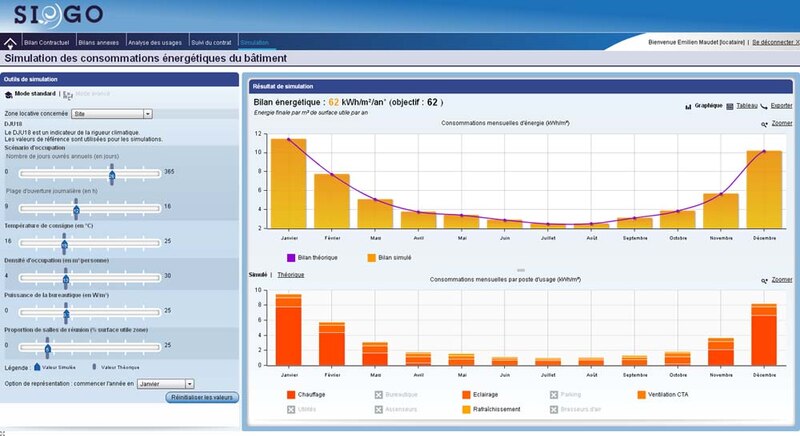Click the plage d'ouverture journalière slider handle
The image size is (800, 436).
tap(76, 210)
